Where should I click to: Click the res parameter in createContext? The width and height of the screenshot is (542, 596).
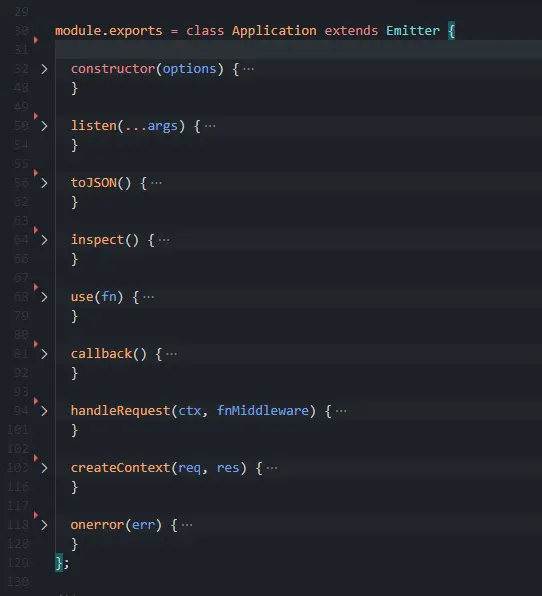point(228,468)
